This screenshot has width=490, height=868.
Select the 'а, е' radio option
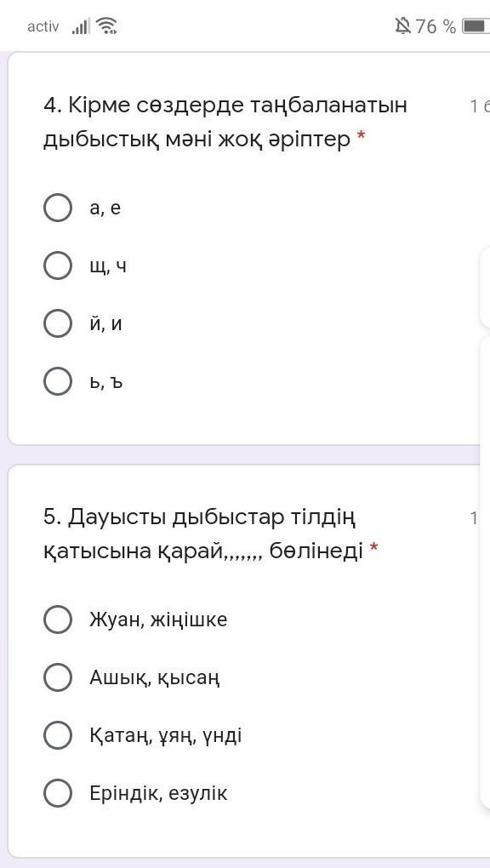[58, 208]
